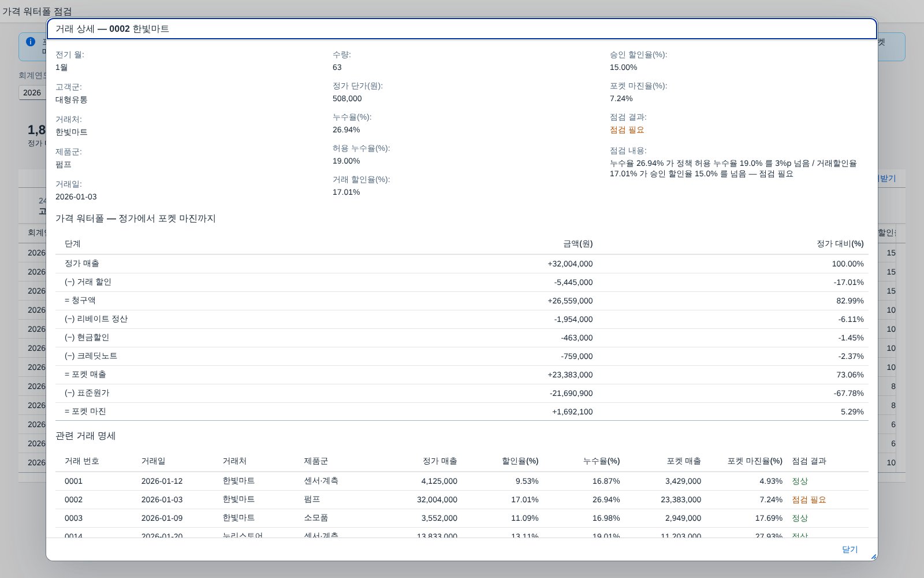Click the (−) 거래 할인 waterfall row
Image resolution: width=924 pixels, height=578 pixels.
click(x=462, y=282)
